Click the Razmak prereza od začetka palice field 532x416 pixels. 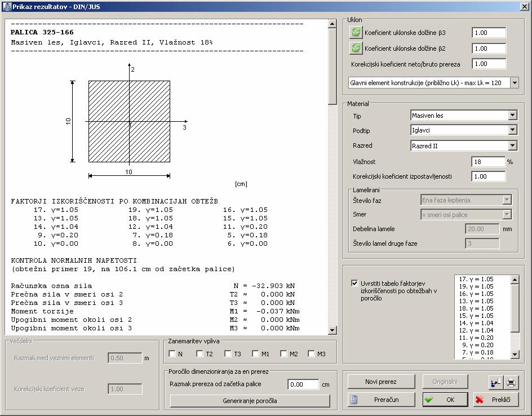[x=303, y=384]
